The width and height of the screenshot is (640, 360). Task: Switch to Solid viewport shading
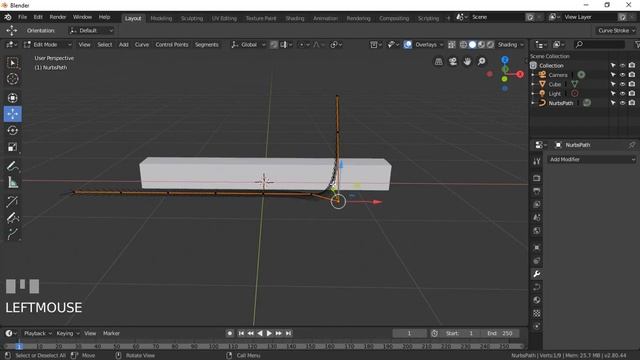click(x=472, y=44)
